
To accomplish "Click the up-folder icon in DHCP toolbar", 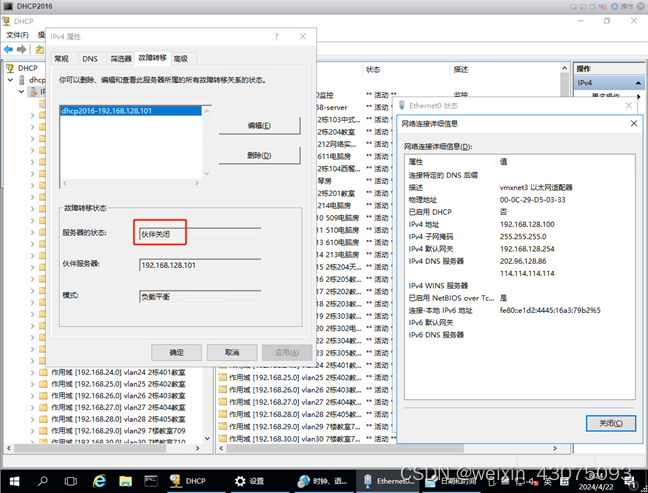I will [40, 48].
